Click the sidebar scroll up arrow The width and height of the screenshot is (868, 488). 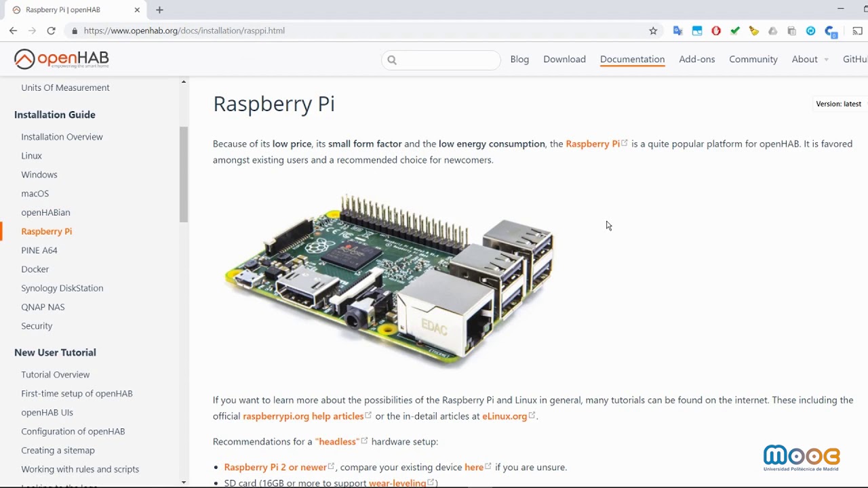[184, 82]
